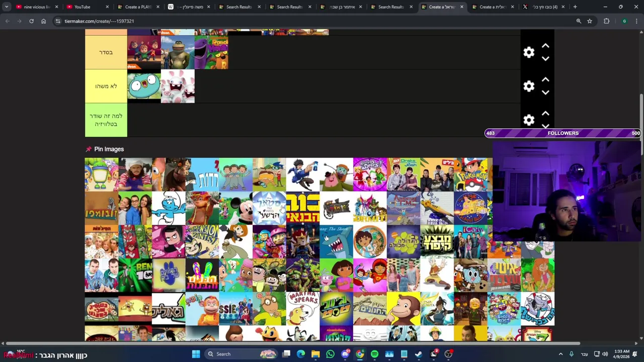Pick the Arthur aardvark thumbnail

coord(269,309)
